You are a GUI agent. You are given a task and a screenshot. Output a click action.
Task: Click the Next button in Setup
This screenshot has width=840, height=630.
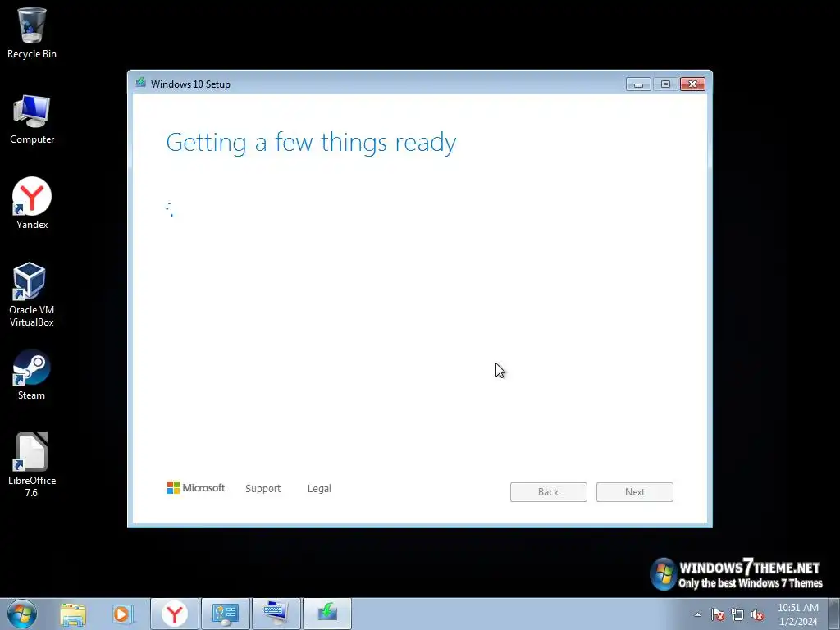click(x=635, y=492)
